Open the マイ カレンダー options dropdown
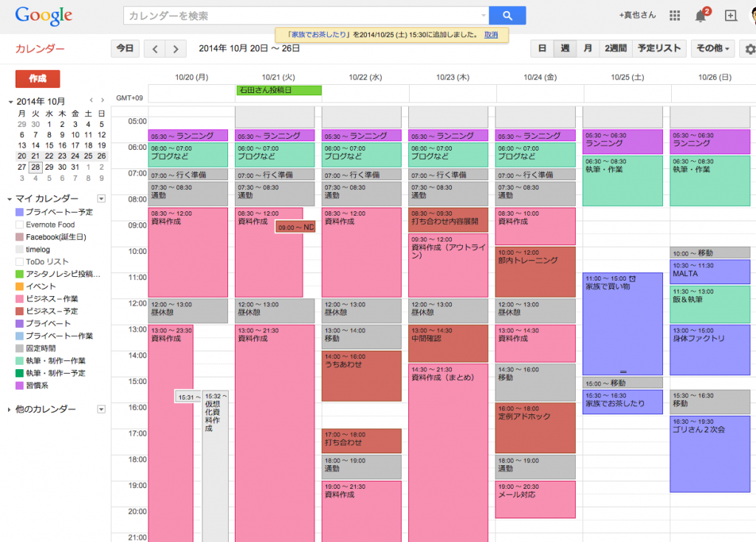This screenshot has width=756, height=542. tap(101, 199)
